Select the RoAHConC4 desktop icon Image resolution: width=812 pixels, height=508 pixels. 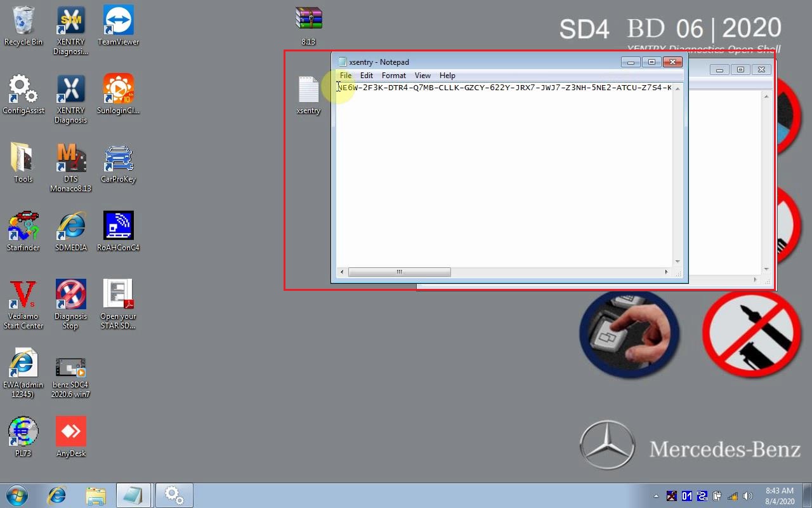point(118,232)
